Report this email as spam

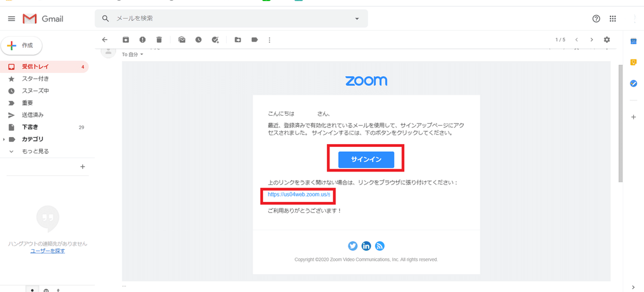coord(142,40)
